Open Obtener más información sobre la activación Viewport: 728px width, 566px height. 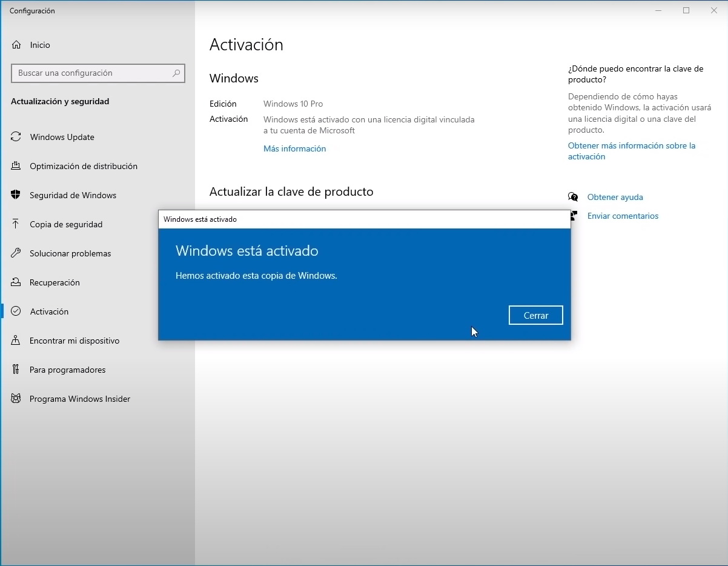tap(632, 151)
